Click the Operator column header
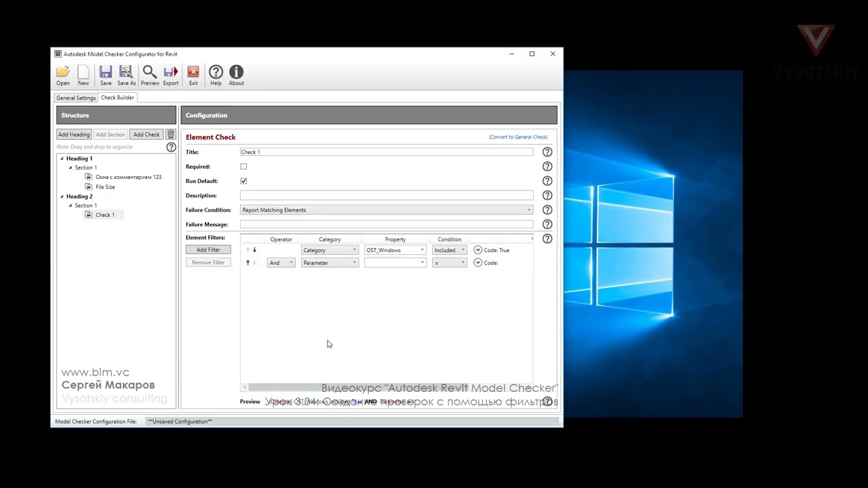 (281, 239)
